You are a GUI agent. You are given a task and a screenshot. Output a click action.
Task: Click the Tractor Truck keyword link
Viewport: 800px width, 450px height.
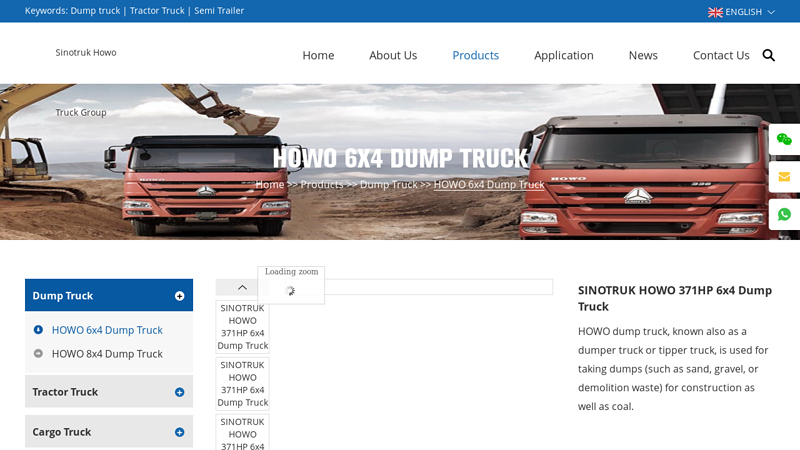coord(157,11)
